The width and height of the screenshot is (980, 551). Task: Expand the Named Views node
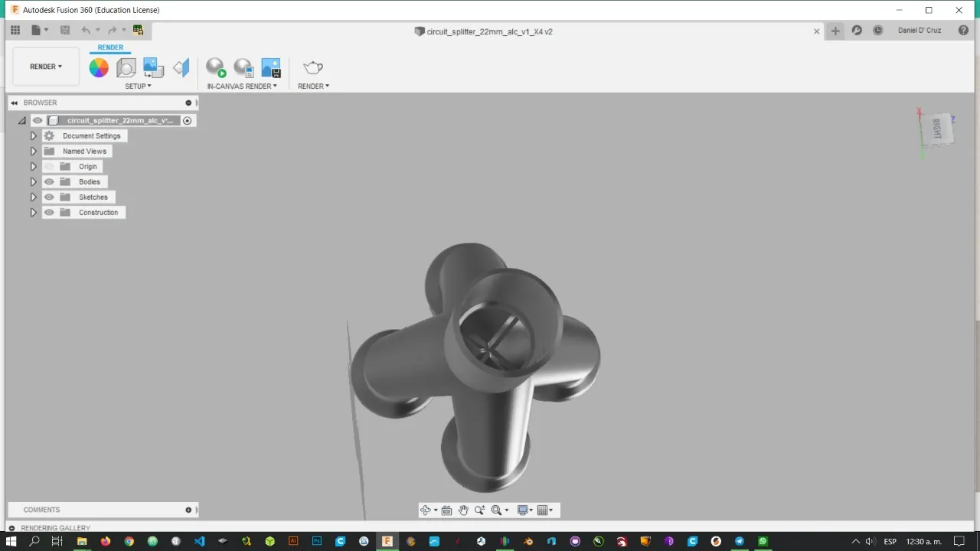click(34, 152)
